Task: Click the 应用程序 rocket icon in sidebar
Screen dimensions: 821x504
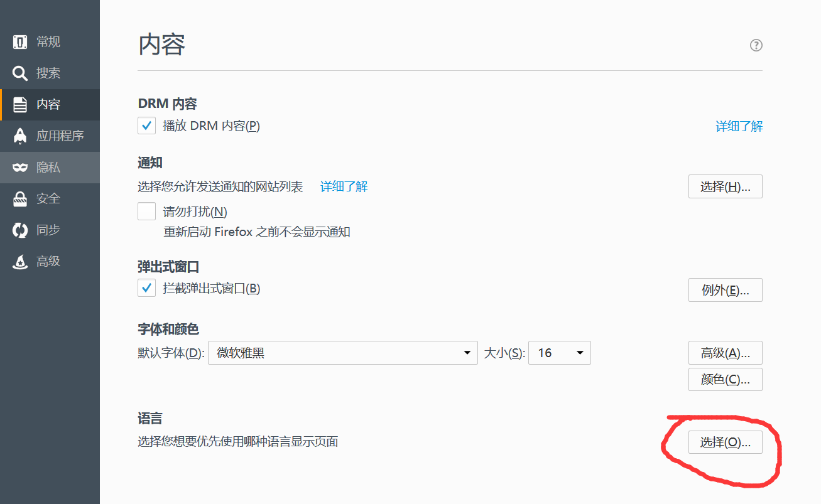Action: pyautogui.click(x=20, y=136)
